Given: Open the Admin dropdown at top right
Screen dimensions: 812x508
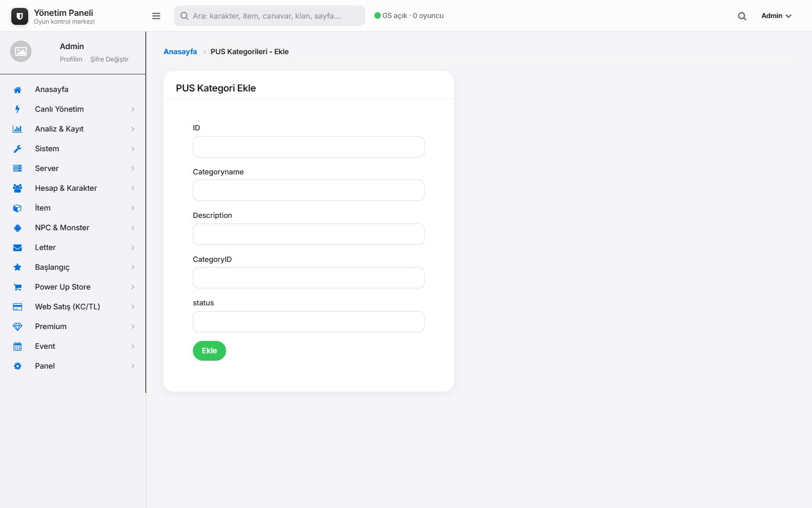Looking at the screenshot, I should tap(776, 16).
